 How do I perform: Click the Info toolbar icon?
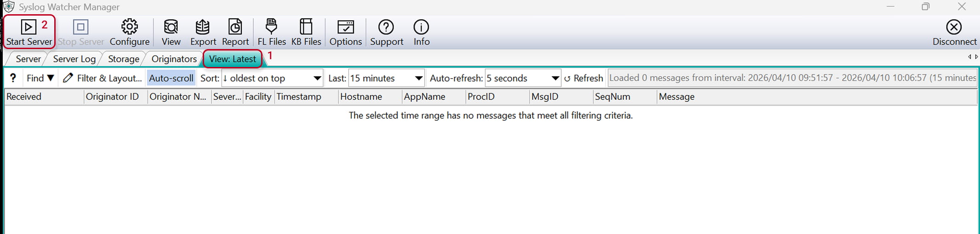point(421,27)
